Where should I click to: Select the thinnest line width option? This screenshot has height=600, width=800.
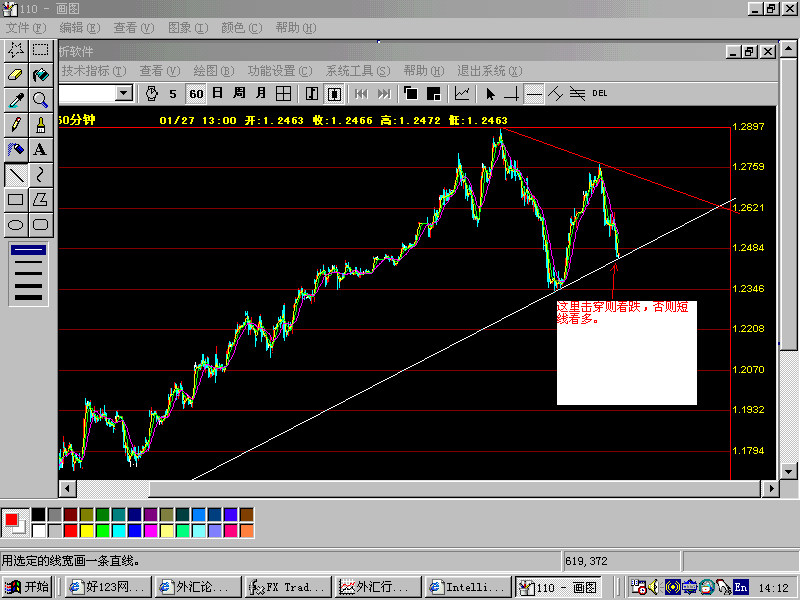(x=28, y=249)
